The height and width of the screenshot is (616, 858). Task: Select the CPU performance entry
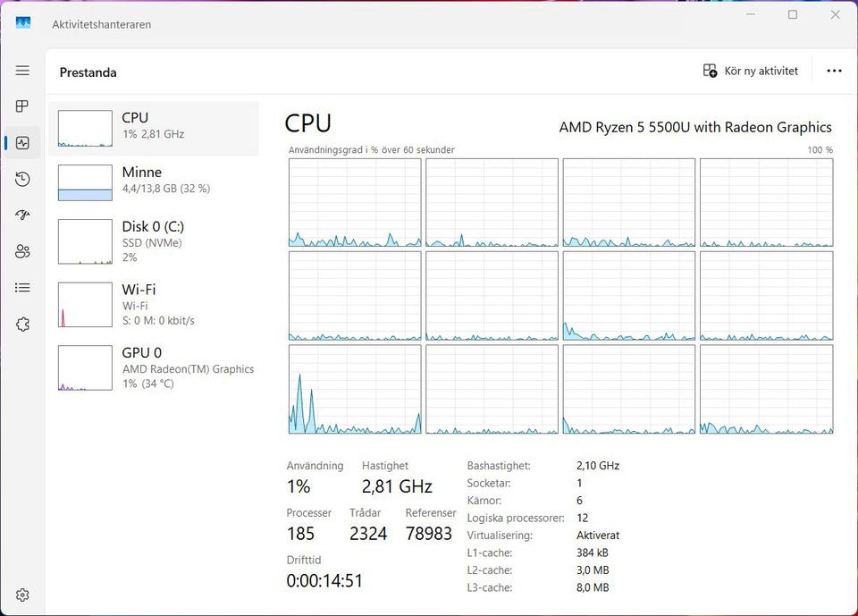point(154,128)
